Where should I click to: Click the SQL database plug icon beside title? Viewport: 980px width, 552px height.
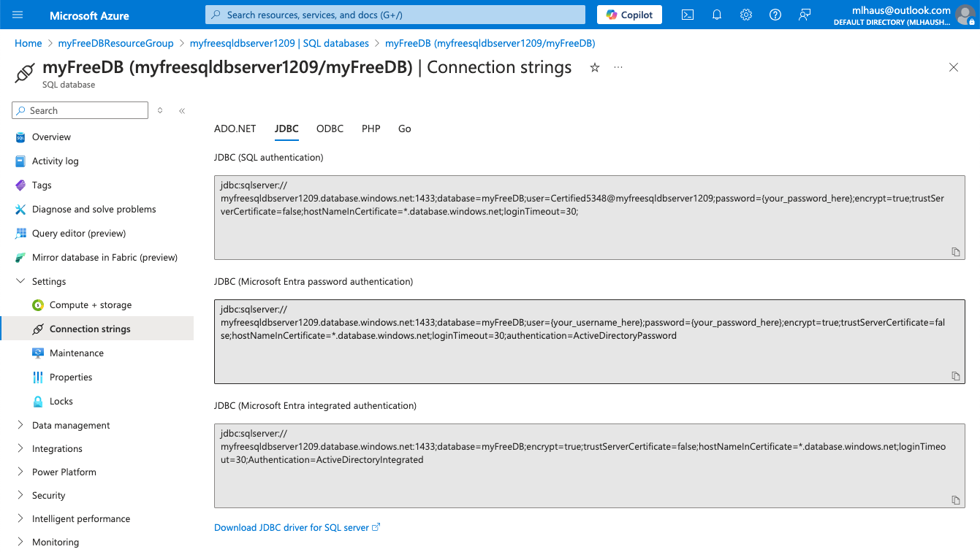25,73
